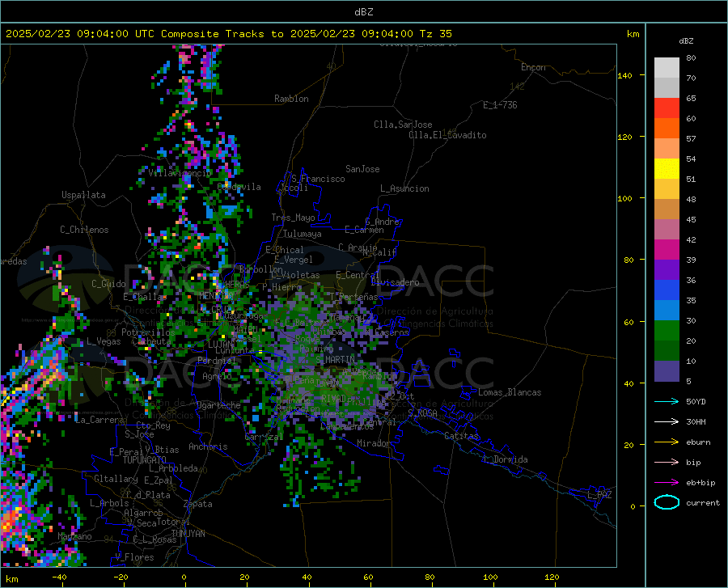Image resolution: width=728 pixels, height=588 pixels.
Task: Click the 'Tres_Mayo' place label
Action: point(293,218)
